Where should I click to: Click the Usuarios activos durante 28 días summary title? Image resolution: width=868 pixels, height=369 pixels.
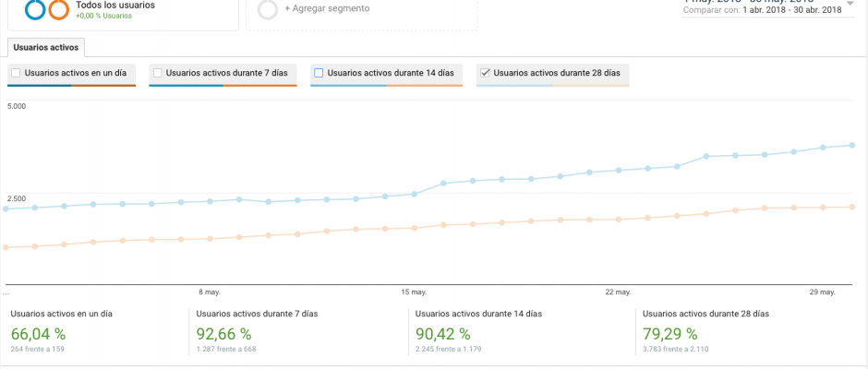point(705,314)
